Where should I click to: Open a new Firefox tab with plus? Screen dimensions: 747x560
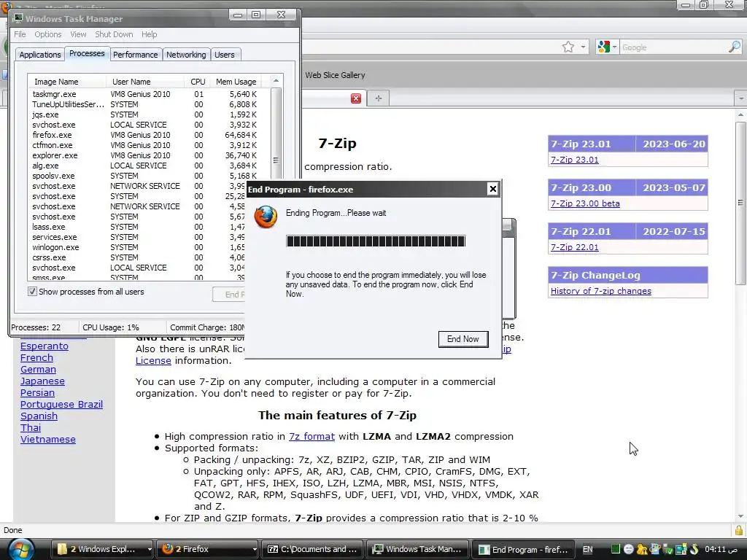(x=379, y=98)
